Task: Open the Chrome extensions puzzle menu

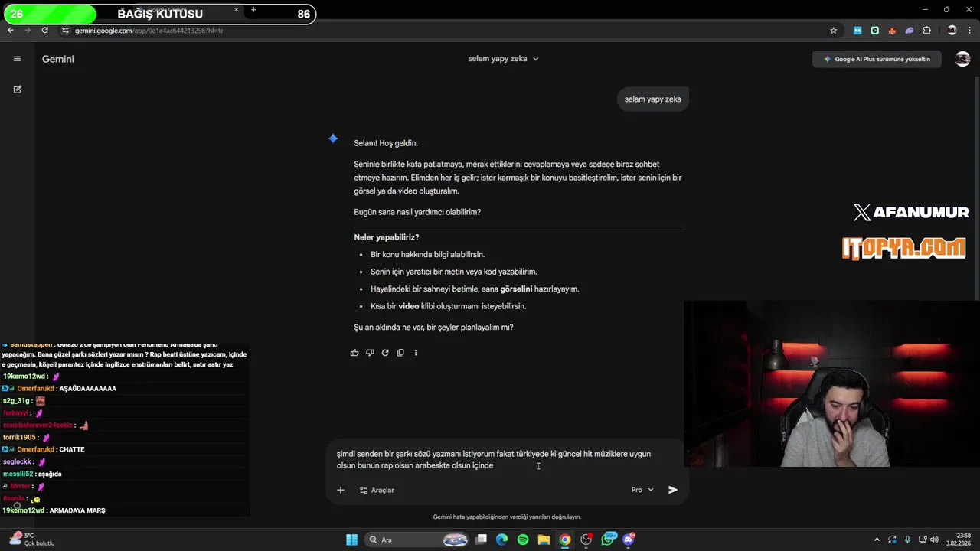Action: (x=927, y=31)
